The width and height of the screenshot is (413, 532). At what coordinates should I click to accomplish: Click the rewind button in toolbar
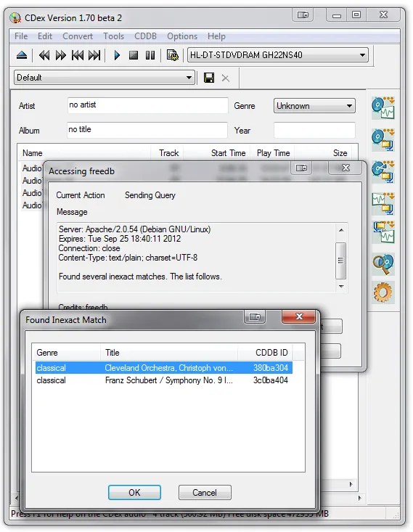(44, 55)
